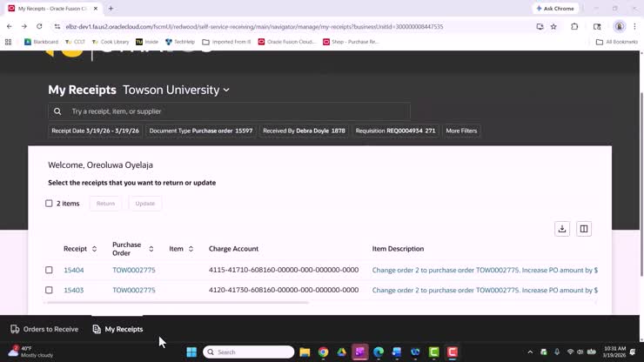Click the browser forward arrow
Image resolution: width=644 pixels, height=362 pixels.
(24, 26)
